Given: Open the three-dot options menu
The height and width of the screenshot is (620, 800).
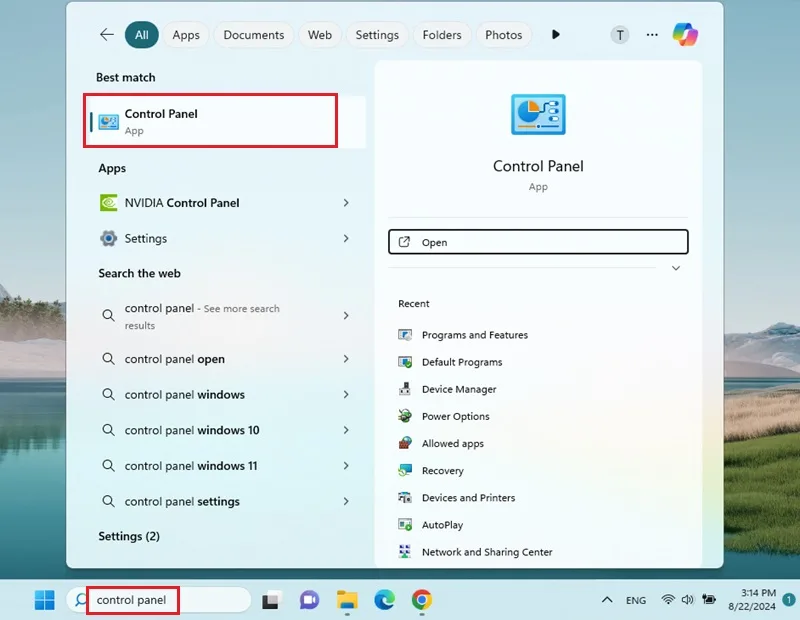Looking at the screenshot, I should pos(652,35).
